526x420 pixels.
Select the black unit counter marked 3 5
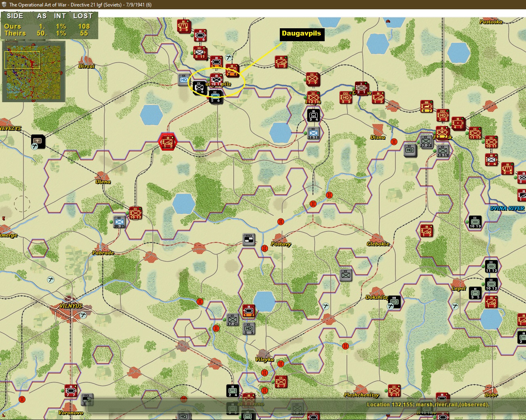475,293
